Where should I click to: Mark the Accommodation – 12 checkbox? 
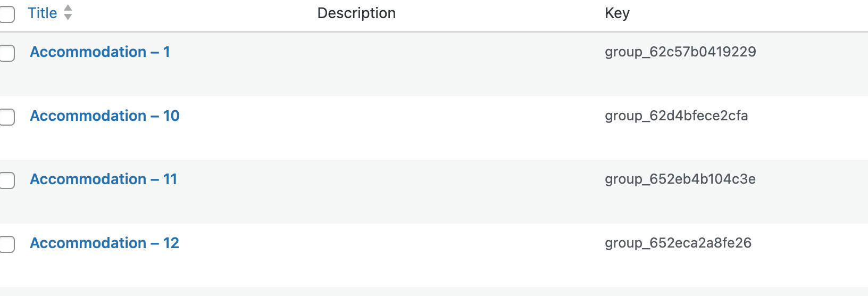(6, 244)
